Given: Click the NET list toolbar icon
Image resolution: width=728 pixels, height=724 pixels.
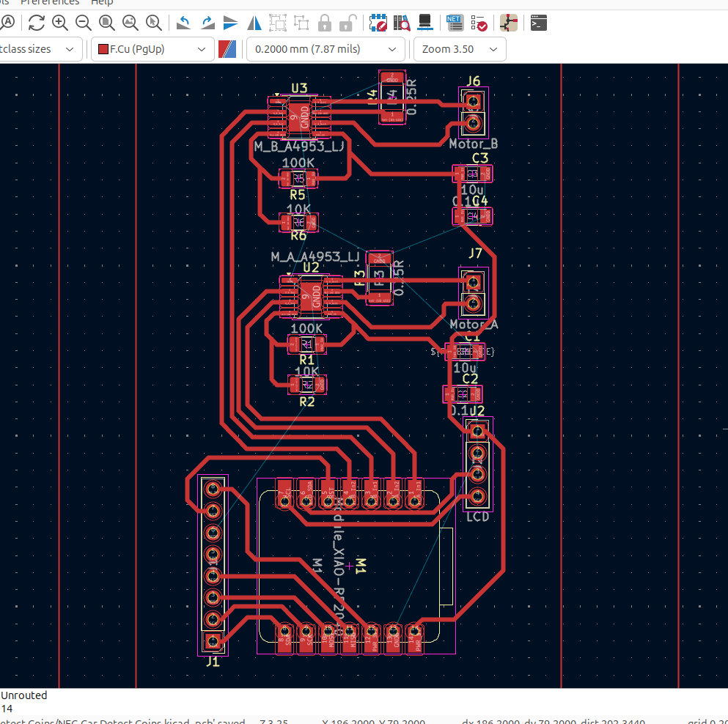Looking at the screenshot, I should [x=455, y=23].
